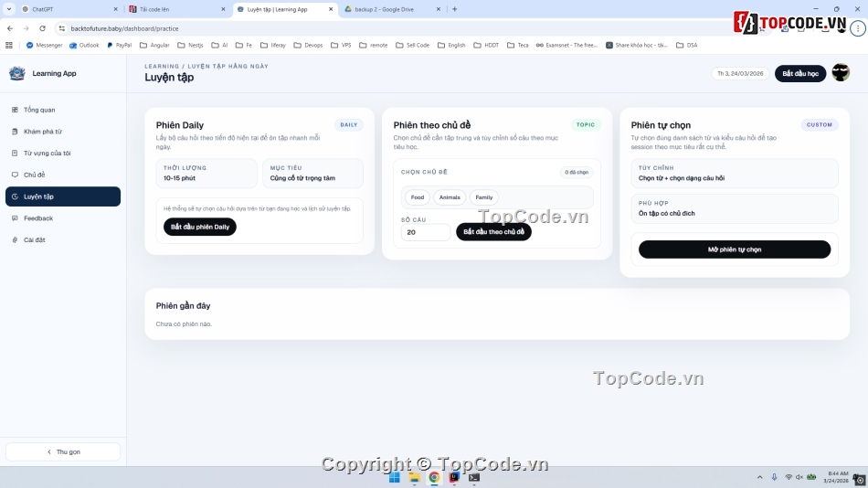Expand the Sell Code bookmark folder
The image size is (868, 488).
[x=413, y=46]
